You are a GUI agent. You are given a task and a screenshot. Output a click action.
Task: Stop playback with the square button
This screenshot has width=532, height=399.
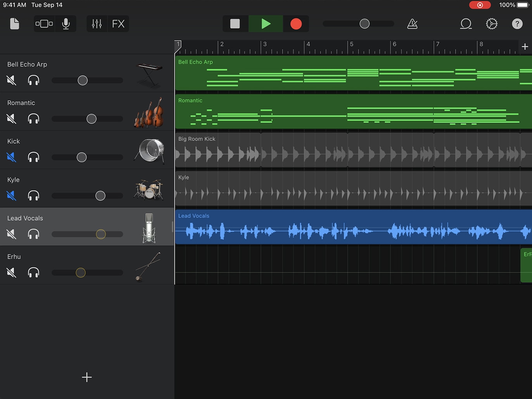click(x=235, y=24)
